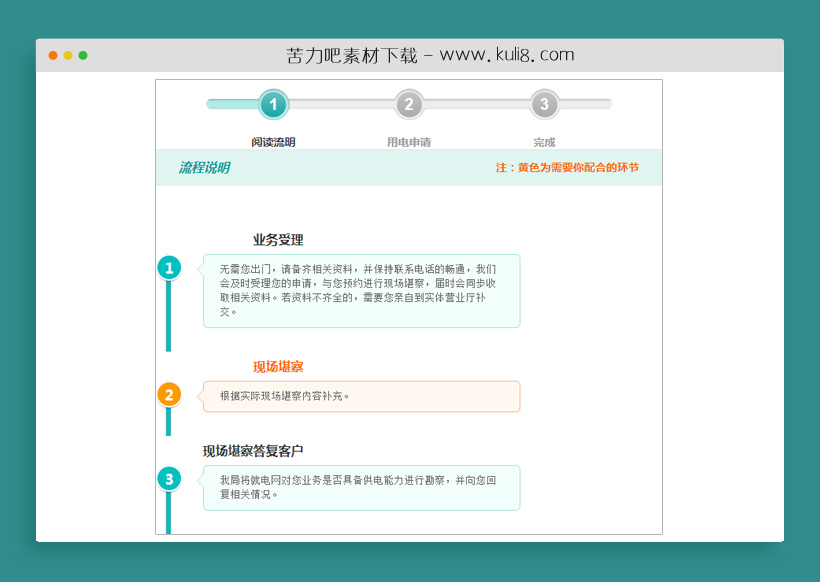Select the 完成 step label
Viewport: 820px width, 582px height.
pyautogui.click(x=545, y=141)
